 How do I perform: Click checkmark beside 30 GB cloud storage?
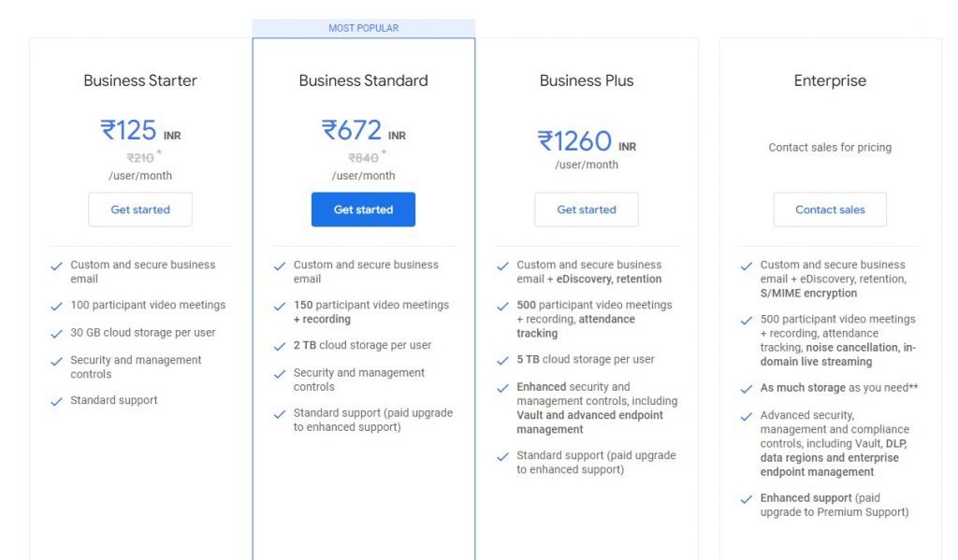(x=56, y=334)
